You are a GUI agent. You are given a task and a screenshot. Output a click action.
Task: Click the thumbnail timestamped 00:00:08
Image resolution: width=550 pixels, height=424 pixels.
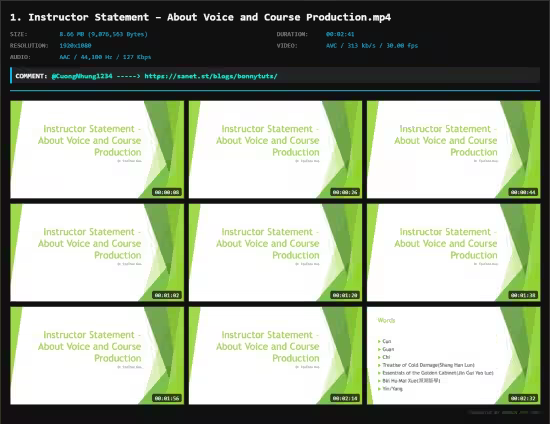click(97, 149)
